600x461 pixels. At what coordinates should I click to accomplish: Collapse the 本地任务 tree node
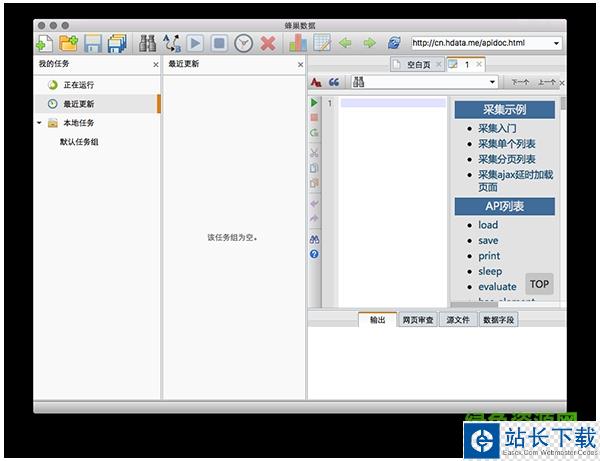tap(39, 123)
